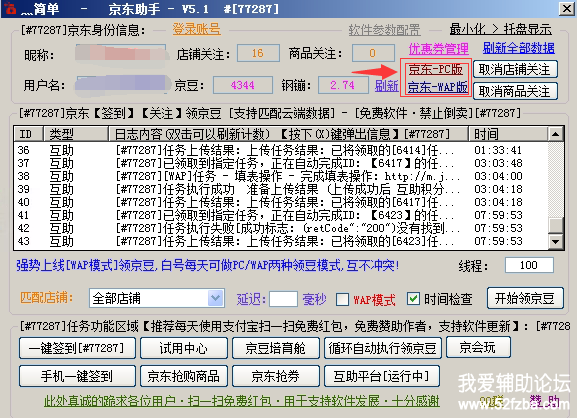This screenshot has height=418, width=577.
Task: Click the app icon in the title bar
Action: click(x=10, y=8)
